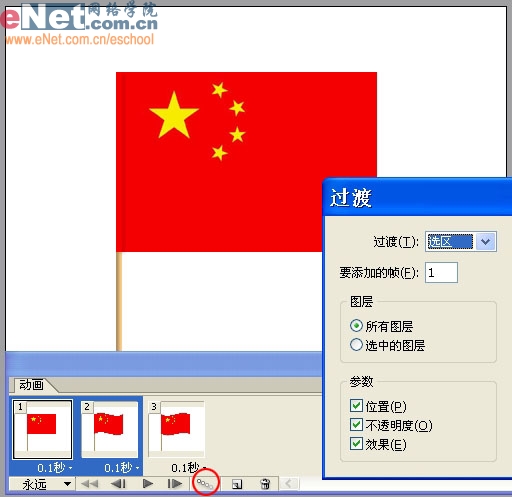The image size is (512, 497).
Task: Play the flag animation
Action: 147,483
